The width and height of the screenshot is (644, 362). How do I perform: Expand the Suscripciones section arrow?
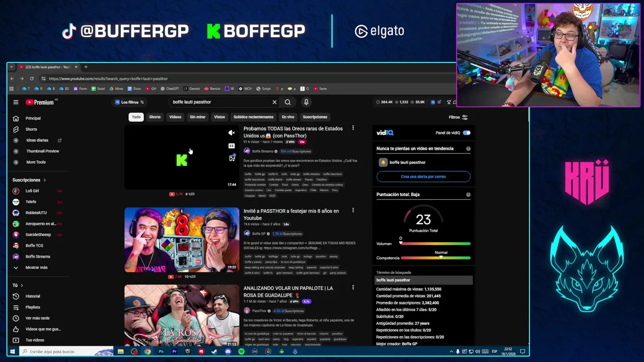[44, 180]
